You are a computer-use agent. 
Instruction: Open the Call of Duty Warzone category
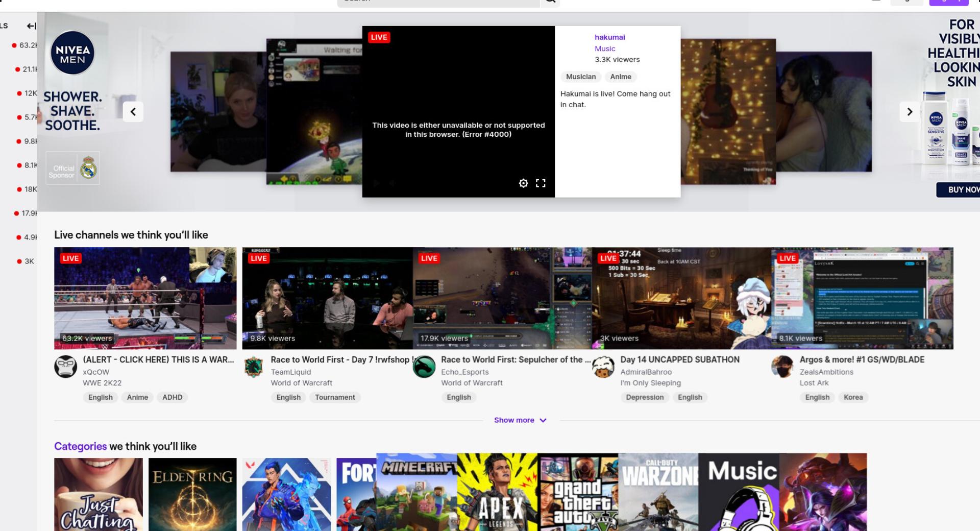pos(658,492)
